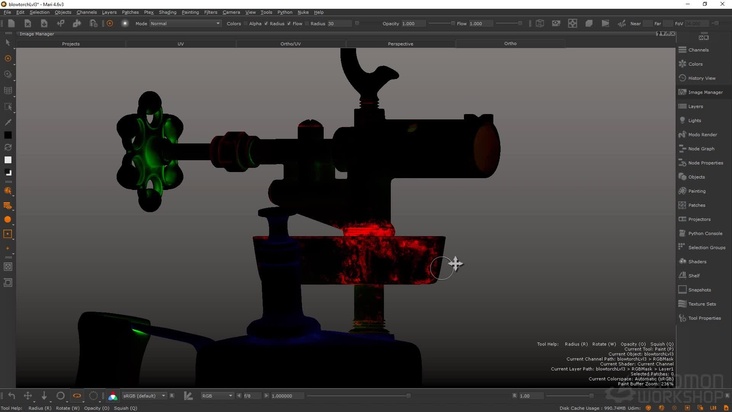Image resolution: width=732 pixels, height=412 pixels.
Task: Open the Colors palette
Action: click(691, 64)
